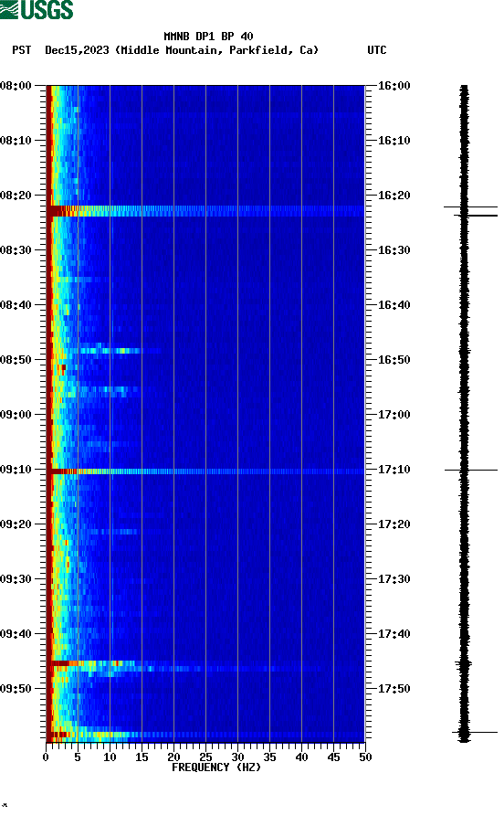Click the 08:30 PST time label
Screen dimensions: 504x815
click(x=16, y=250)
